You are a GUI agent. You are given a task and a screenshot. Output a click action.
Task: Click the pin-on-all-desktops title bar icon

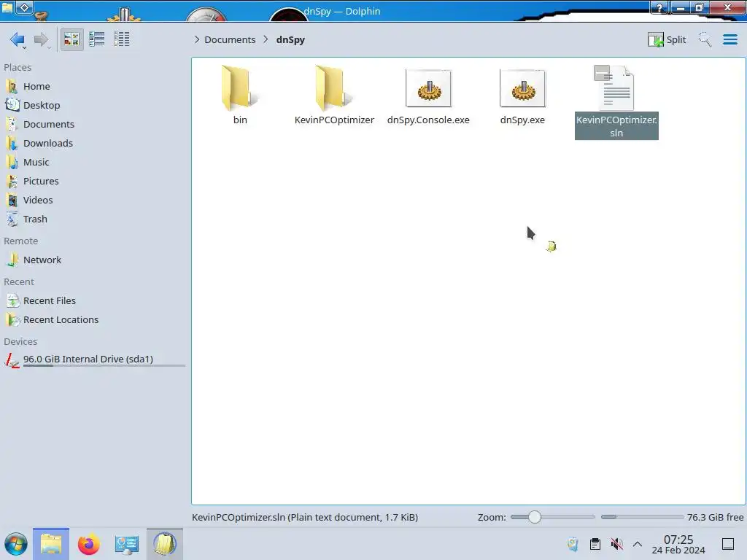(x=25, y=7)
